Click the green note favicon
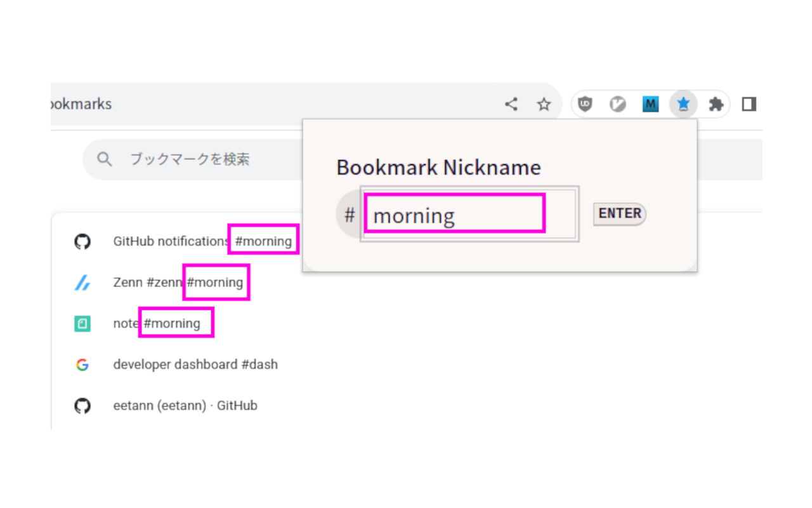This screenshot has width=812, height=508. [x=82, y=324]
